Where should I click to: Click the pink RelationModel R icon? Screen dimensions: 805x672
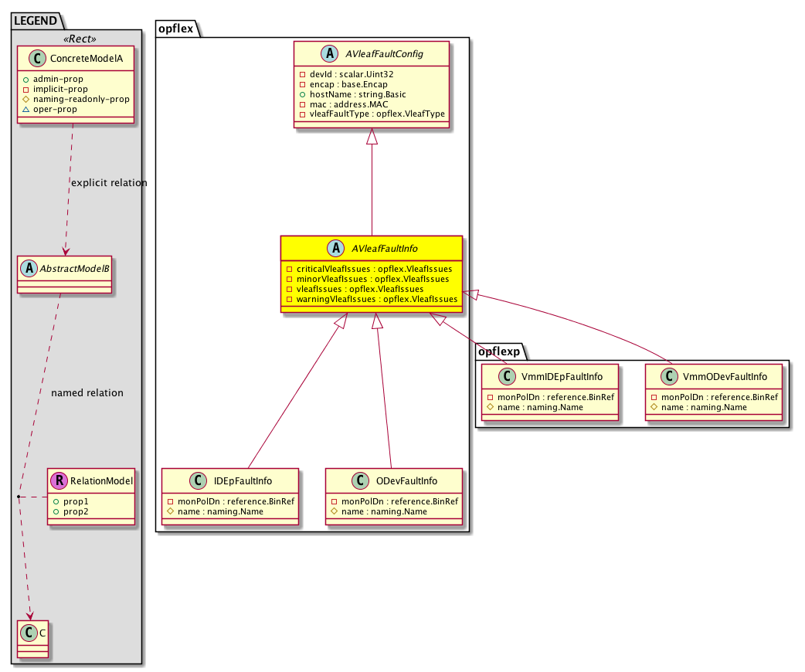[x=59, y=480]
